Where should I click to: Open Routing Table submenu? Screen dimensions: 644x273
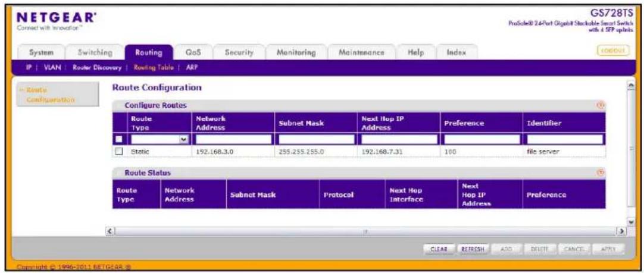(153, 68)
